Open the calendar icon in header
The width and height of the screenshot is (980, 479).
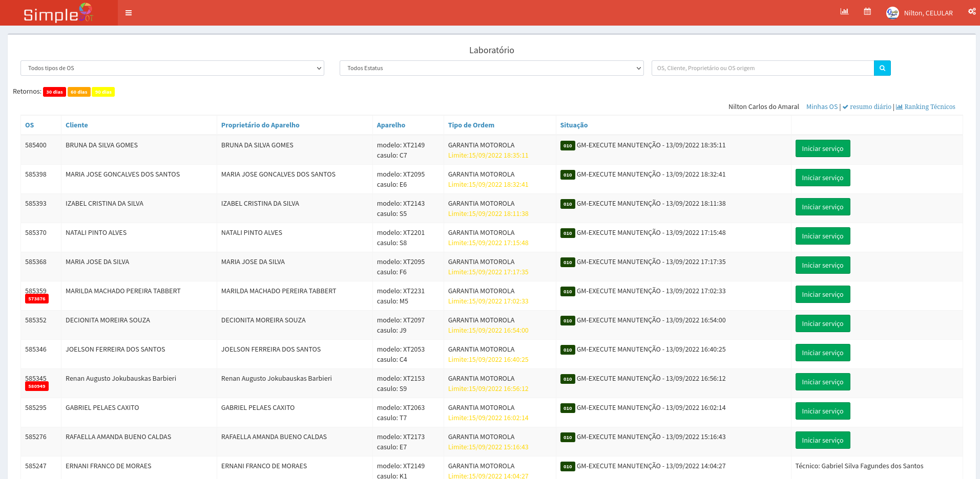(x=867, y=12)
